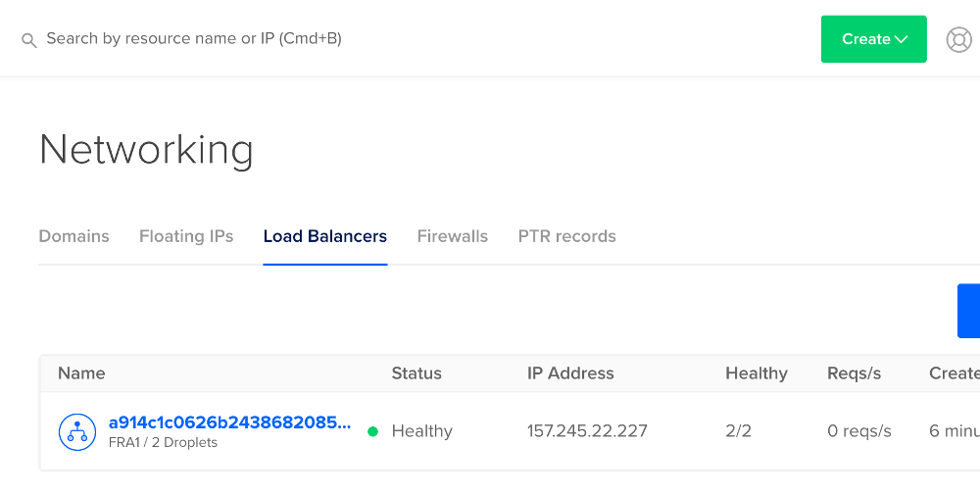Open the help lifebuoy icon
Image resolution: width=980 pixels, height=495 pixels.
pos(958,39)
